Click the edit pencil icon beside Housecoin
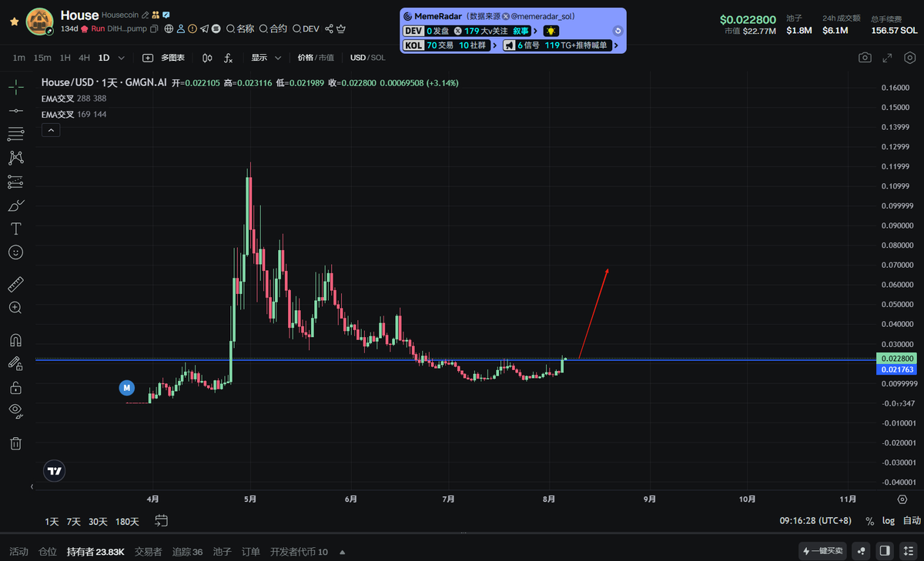The width and height of the screenshot is (924, 561). [146, 15]
